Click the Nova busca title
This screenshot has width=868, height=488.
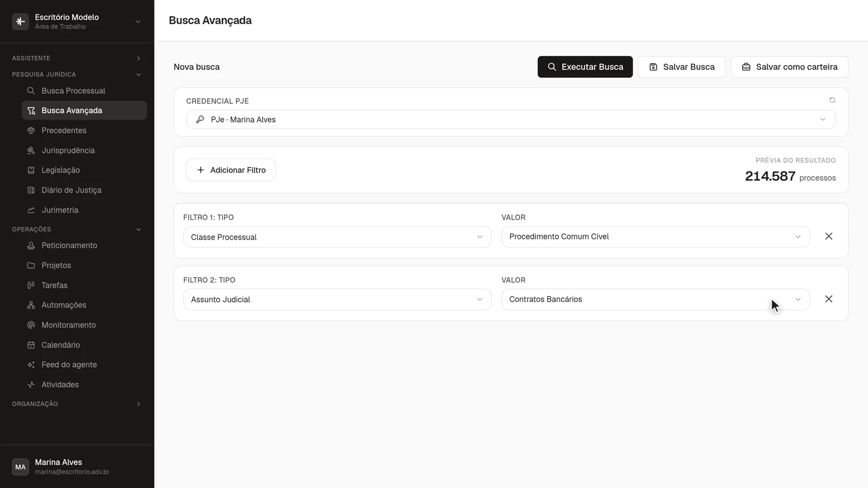pos(196,67)
